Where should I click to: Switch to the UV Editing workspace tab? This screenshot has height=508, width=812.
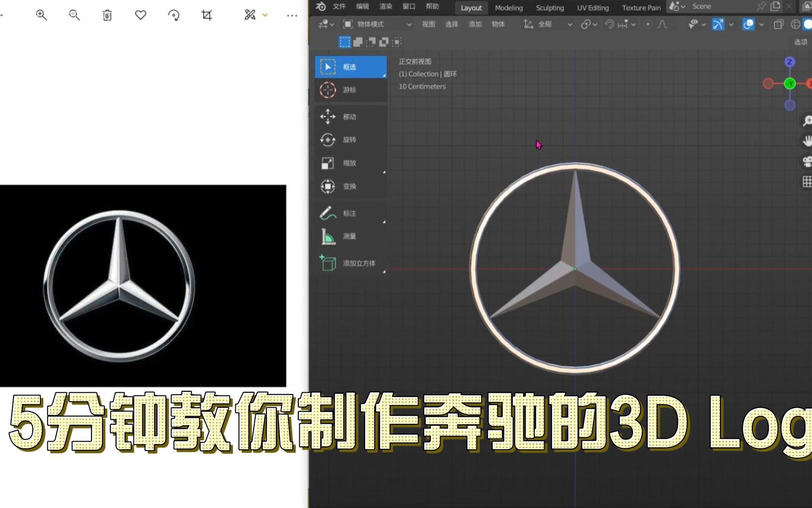tap(593, 8)
